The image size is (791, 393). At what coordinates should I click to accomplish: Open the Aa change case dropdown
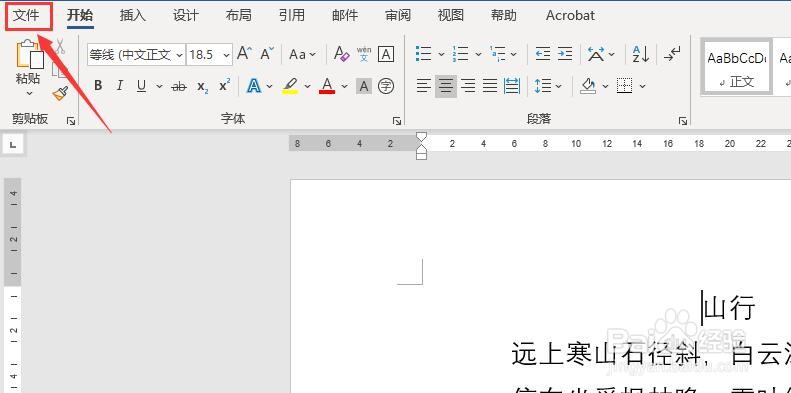click(x=302, y=54)
